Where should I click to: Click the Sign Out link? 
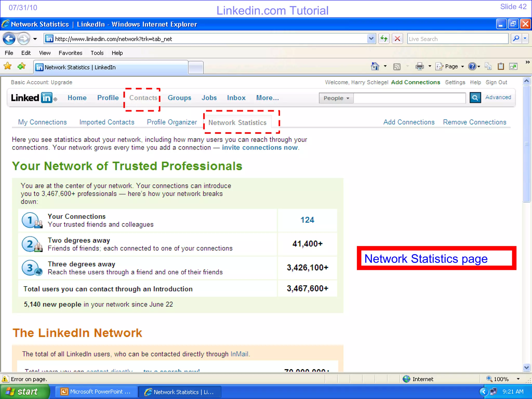tap(496, 82)
